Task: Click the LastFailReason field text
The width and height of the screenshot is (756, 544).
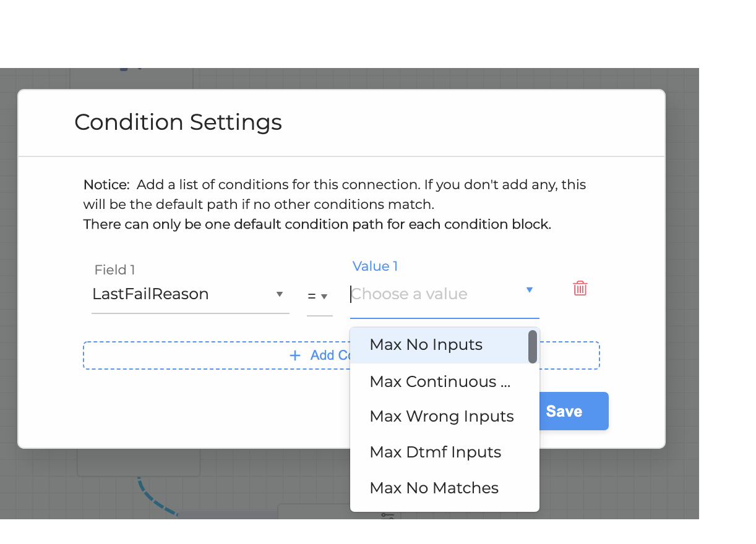Action: tap(150, 294)
